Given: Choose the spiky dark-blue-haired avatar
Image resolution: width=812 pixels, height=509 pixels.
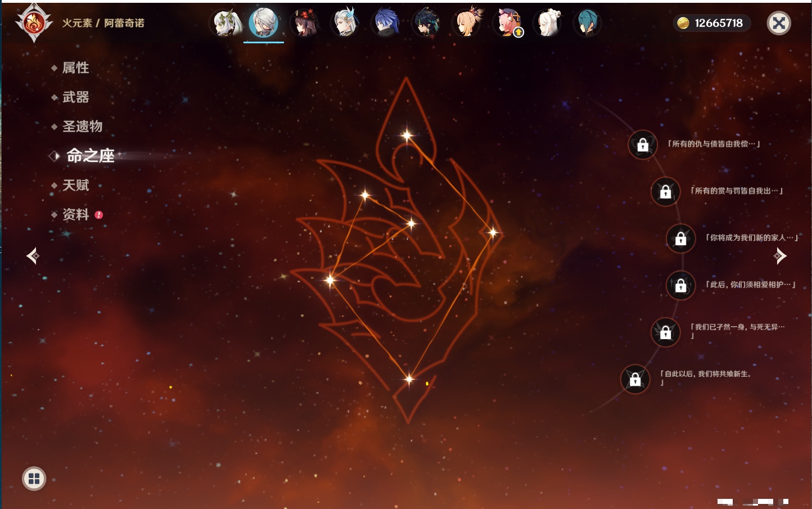Looking at the screenshot, I should click(x=386, y=23).
